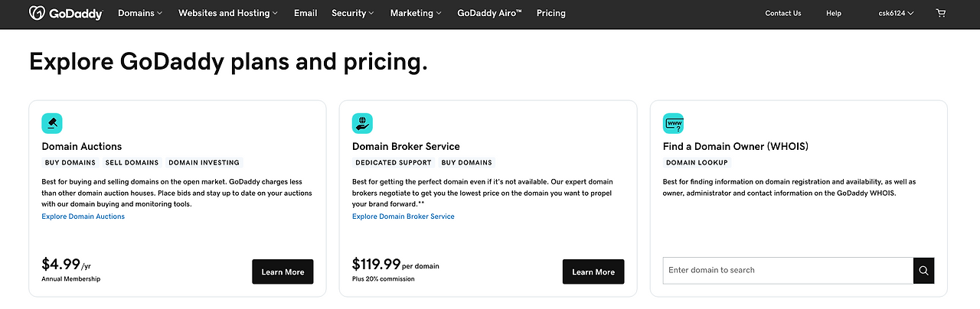Viewport: 980px width, 309px height.
Task: Open the csk6124 account dropdown
Action: coord(897,13)
